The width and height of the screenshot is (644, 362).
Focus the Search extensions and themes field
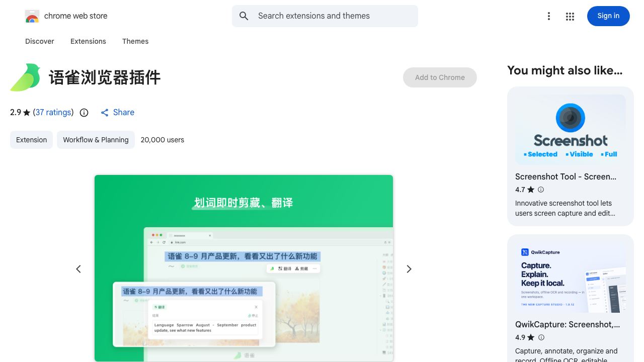325,16
